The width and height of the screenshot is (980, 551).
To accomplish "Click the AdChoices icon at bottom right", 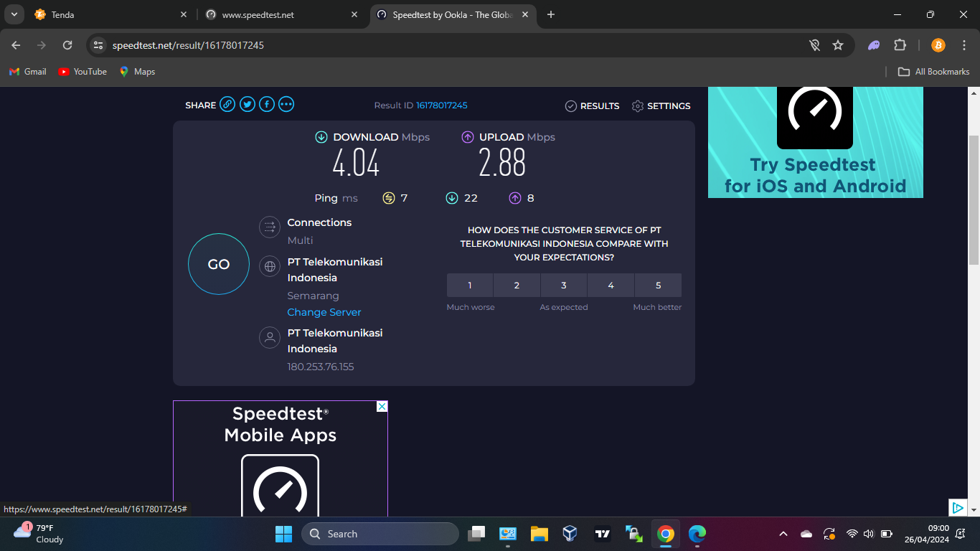I will point(958,508).
